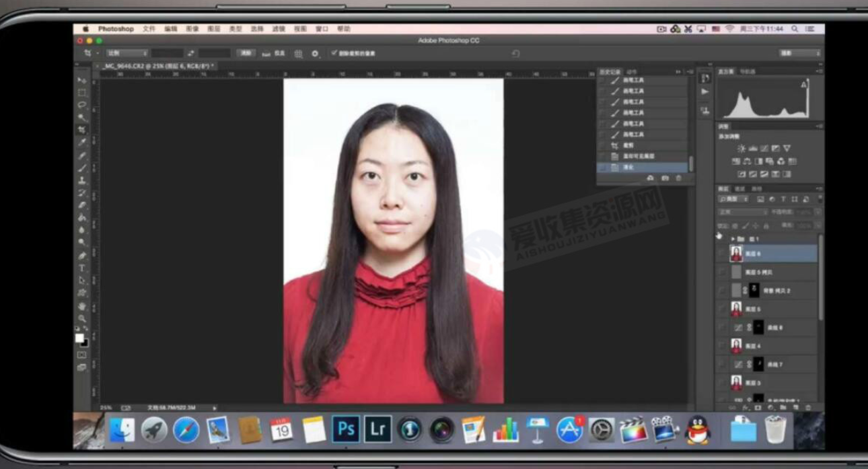Toggle visibility of layer 图层 5
868x469 pixels.
coord(722,309)
